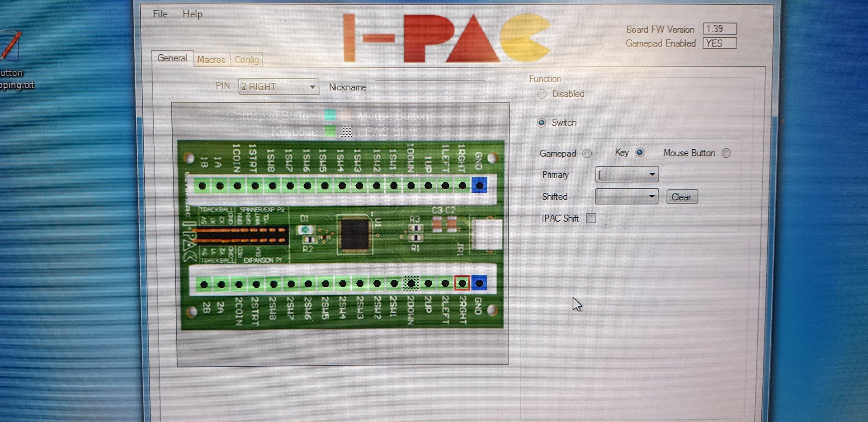Choose the Mouse Button radio option
This screenshot has width=868, height=422.
[x=726, y=153]
